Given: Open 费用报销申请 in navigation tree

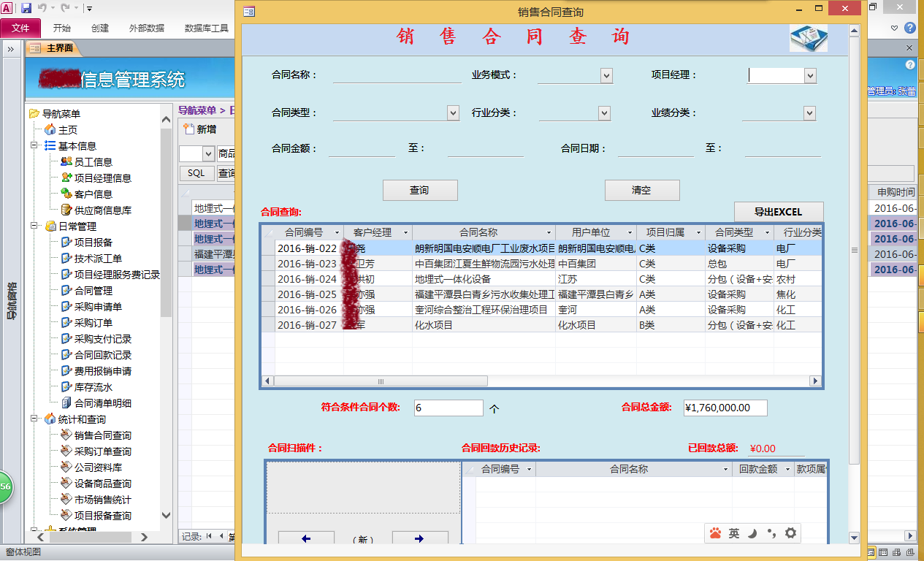Looking at the screenshot, I should click(102, 370).
